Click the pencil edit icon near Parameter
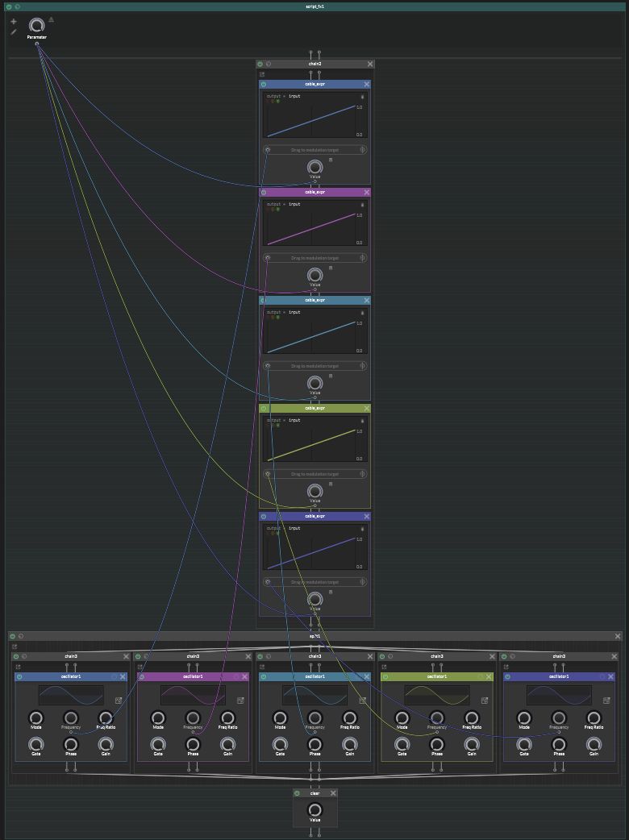Screen dimensions: 629x840 click(14, 32)
